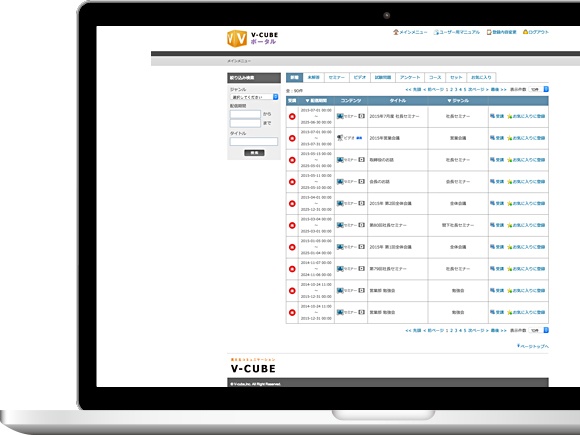This screenshot has width=580, height=435.
Task: Open the ユーザー用マニュアル link
Action: pyautogui.click(x=456, y=32)
